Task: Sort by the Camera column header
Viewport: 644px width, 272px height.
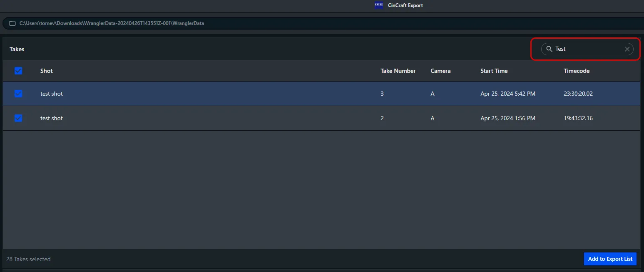Action: (x=440, y=71)
